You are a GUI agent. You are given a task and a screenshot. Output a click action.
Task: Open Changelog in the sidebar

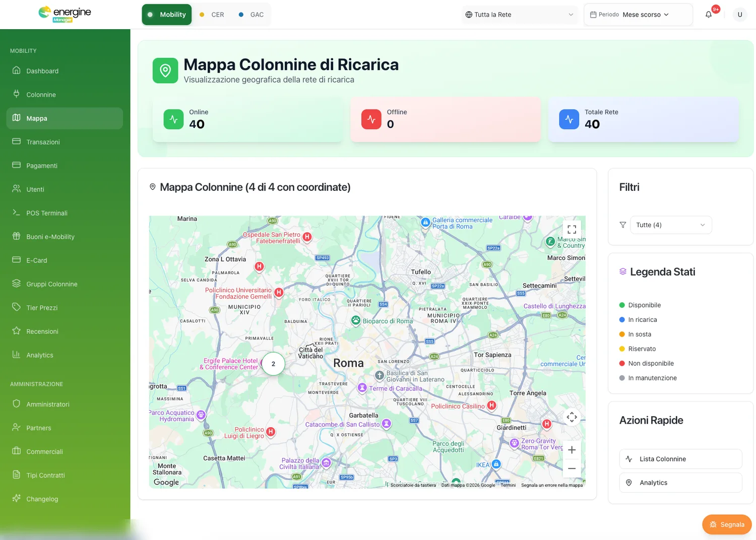pyautogui.click(x=65, y=499)
